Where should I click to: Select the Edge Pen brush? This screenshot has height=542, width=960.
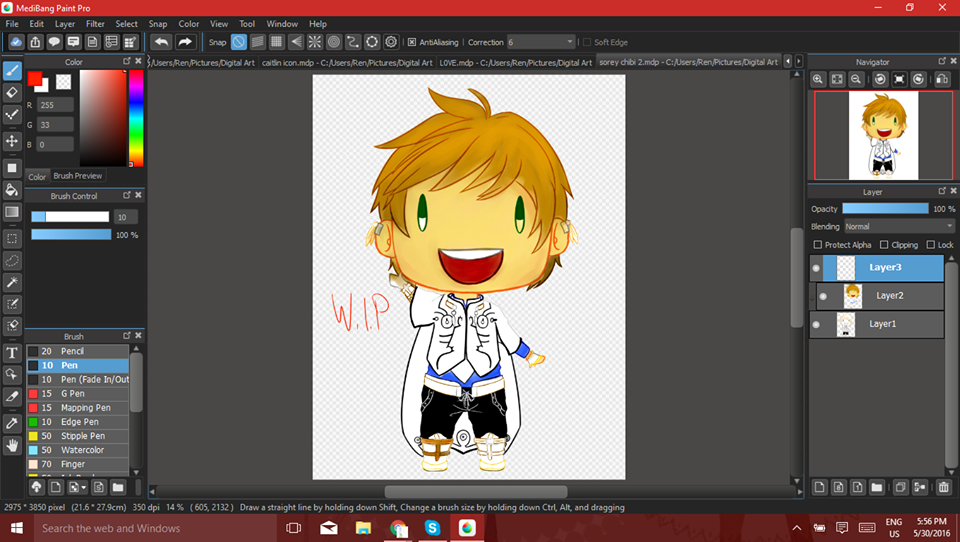click(78, 422)
